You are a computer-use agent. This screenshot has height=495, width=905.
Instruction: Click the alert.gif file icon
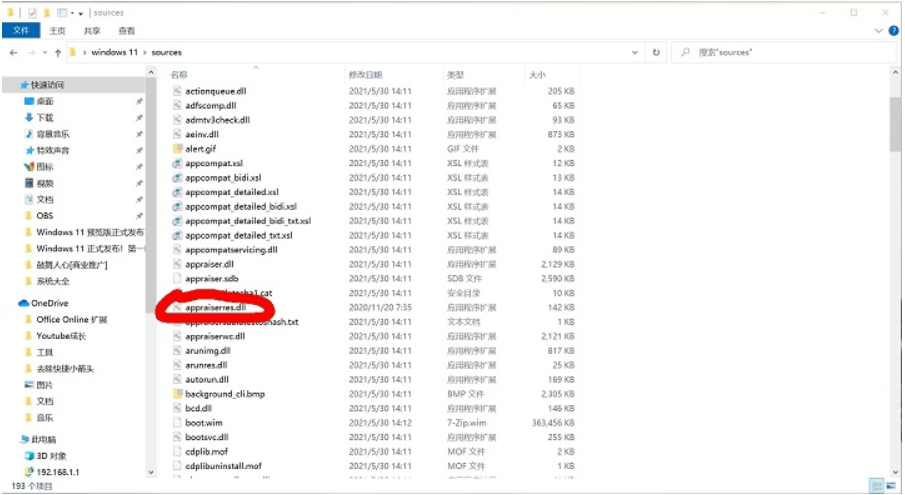click(177, 149)
